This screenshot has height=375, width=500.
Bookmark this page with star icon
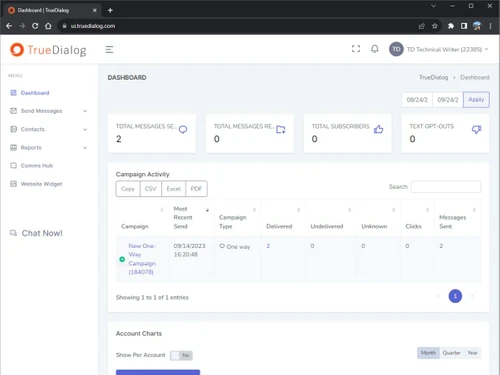click(x=435, y=26)
